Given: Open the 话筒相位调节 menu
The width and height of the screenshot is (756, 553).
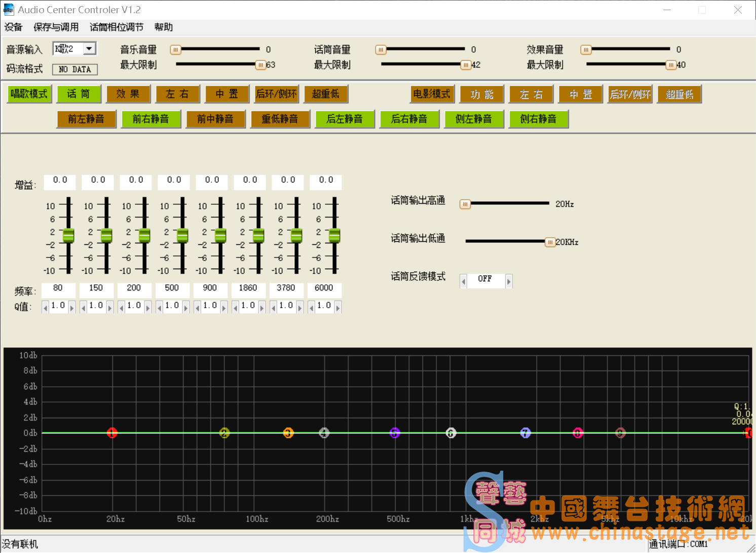Looking at the screenshot, I should click(116, 27).
